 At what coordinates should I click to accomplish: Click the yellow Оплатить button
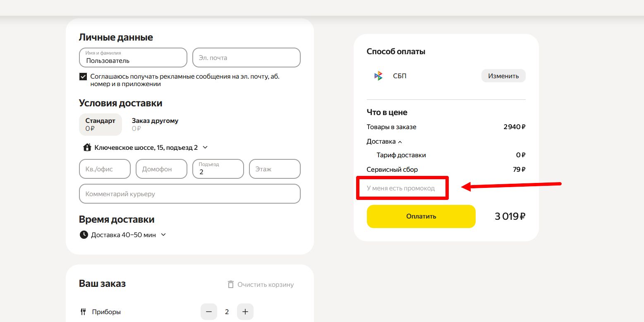point(421,216)
